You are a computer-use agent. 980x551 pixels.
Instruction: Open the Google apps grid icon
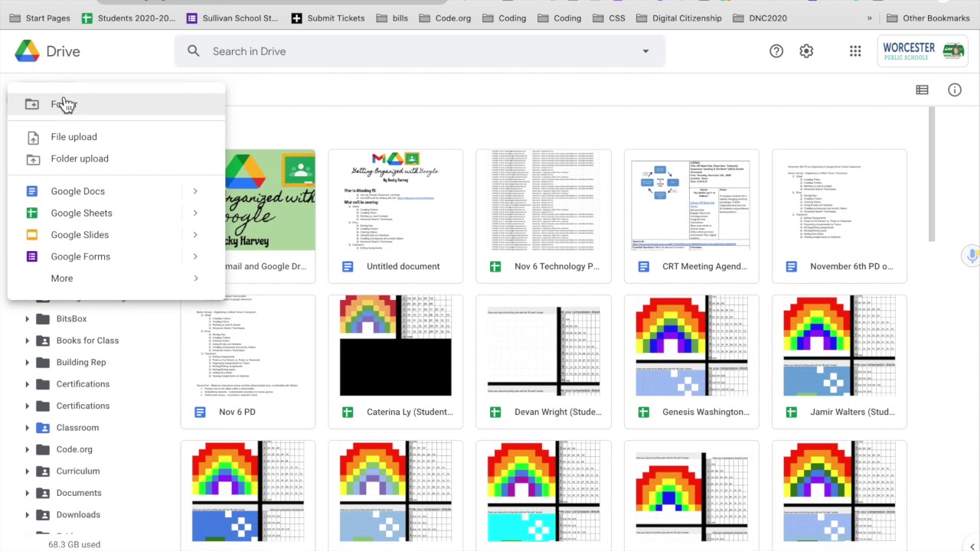[x=855, y=51]
